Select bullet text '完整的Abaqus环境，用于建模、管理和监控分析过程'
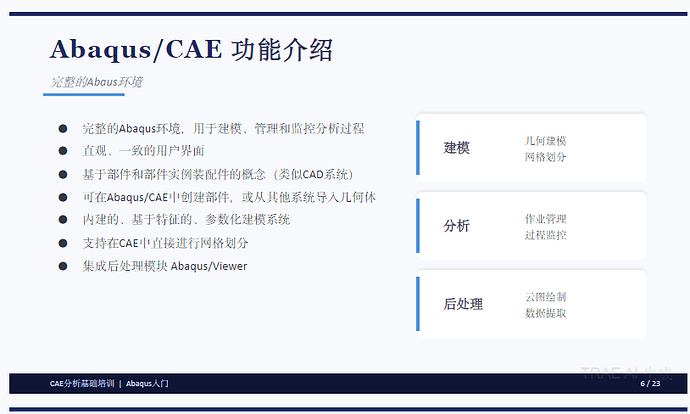This screenshot has height=414, width=690. (224, 128)
